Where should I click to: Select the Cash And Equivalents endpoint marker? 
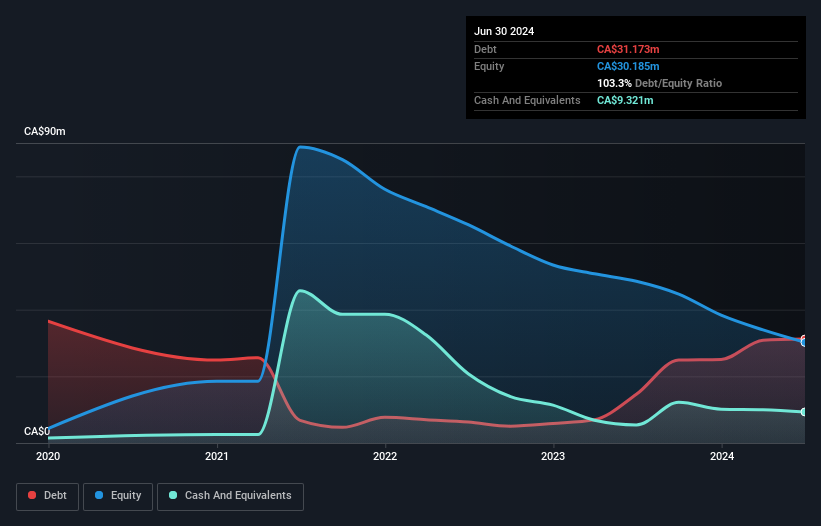(x=804, y=412)
